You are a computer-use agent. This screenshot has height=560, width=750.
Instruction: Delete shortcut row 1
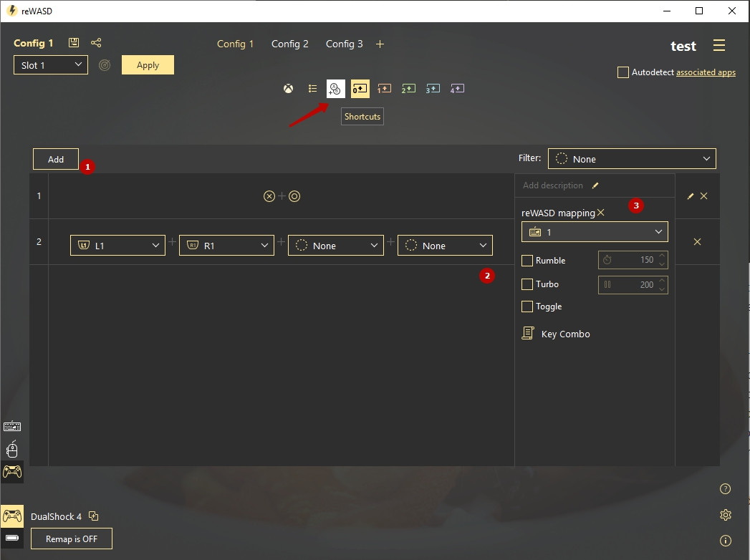(703, 196)
